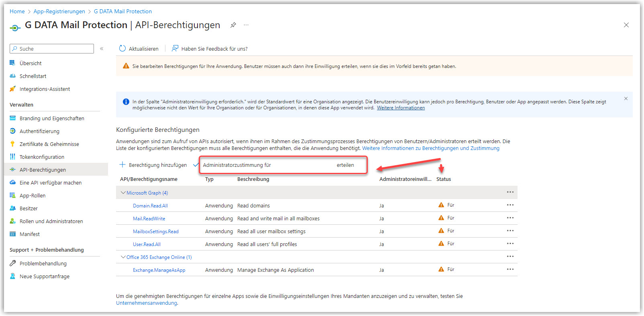Viewport: 644px width, 316px height.
Task: Click the Schnellstart cloud icon
Action: tap(12, 76)
